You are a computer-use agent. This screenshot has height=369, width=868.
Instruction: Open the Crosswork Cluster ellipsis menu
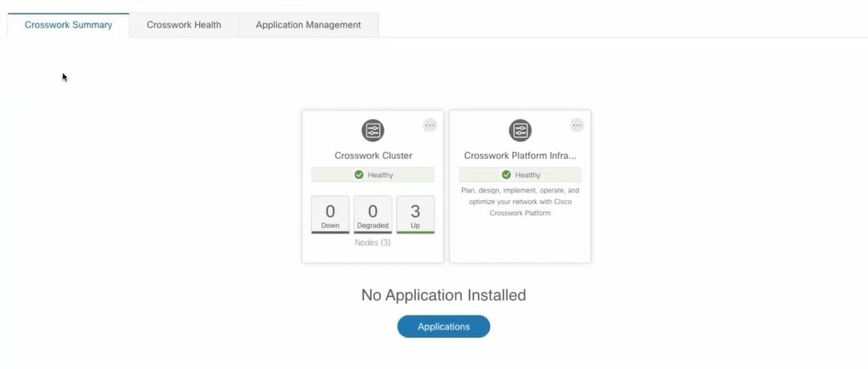429,125
